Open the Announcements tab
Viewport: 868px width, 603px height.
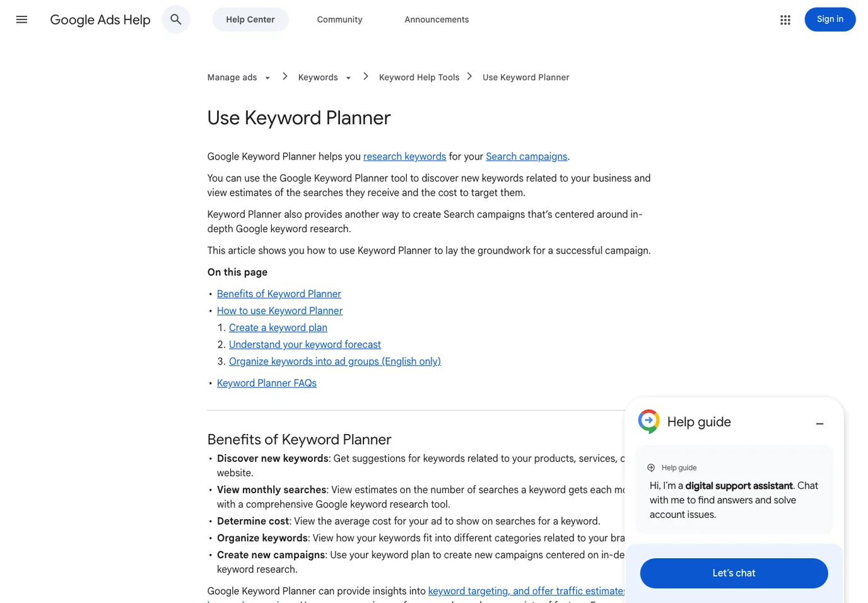437,20
